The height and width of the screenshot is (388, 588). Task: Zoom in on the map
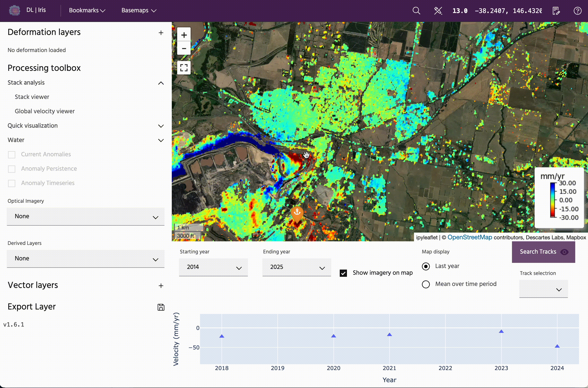point(184,35)
